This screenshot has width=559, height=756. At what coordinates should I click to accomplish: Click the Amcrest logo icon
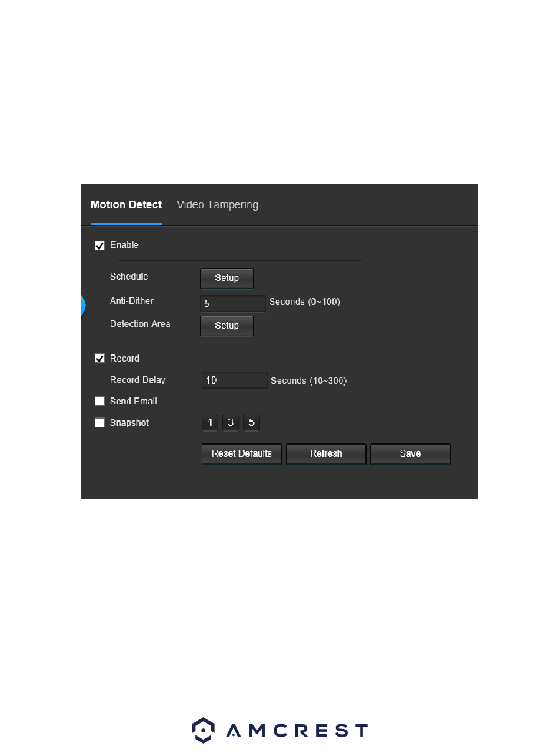(x=202, y=730)
